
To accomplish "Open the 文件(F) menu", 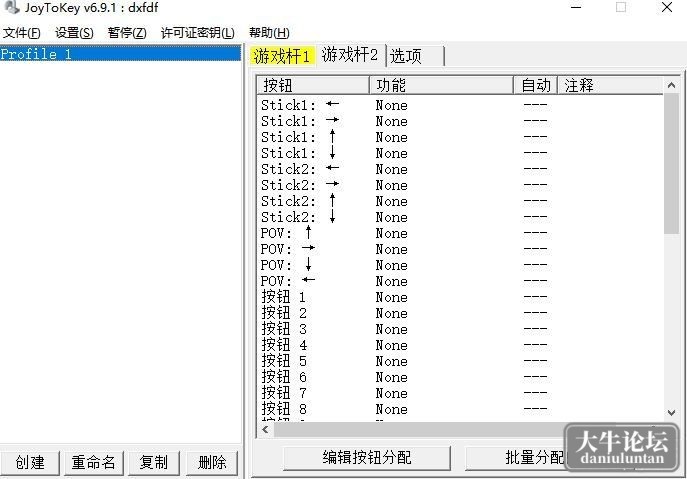I will coord(21,33).
